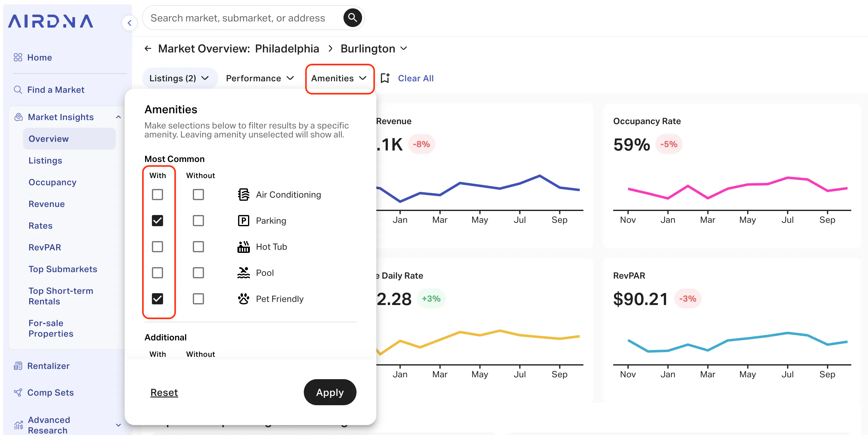Expand Advanced Research with its chevron
Screen dimensions: 868x435
[118, 425]
